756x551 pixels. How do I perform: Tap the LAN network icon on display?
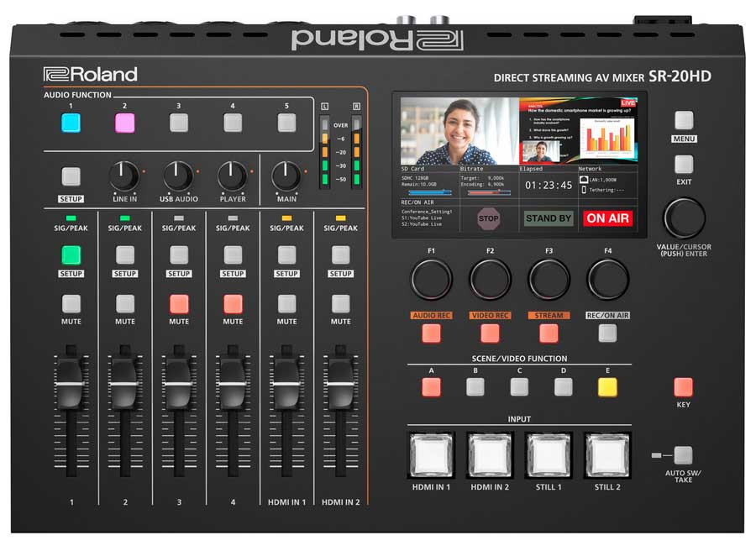(584, 180)
